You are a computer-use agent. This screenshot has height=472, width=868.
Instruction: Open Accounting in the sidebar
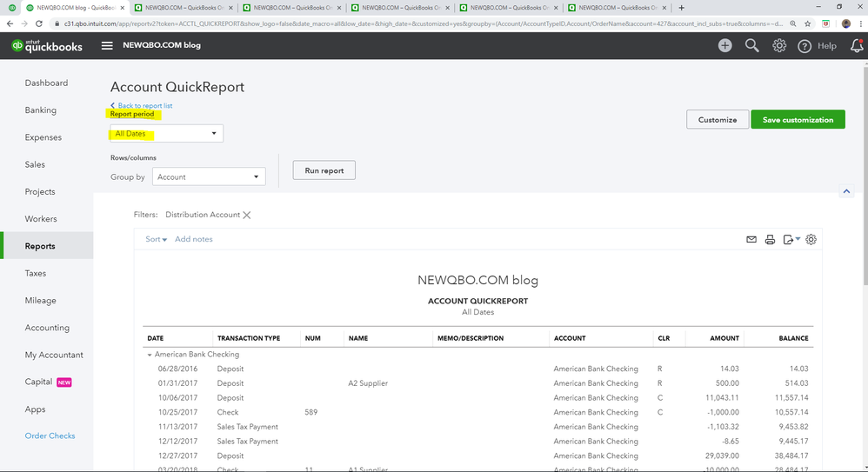47,328
